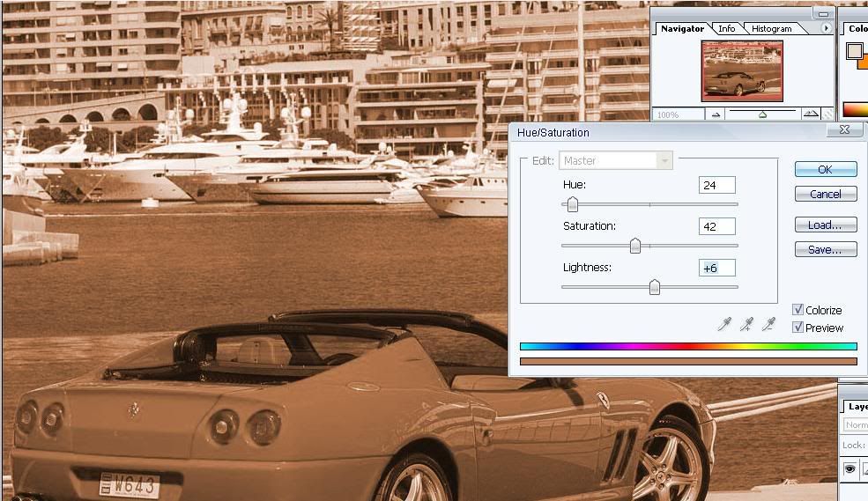Image resolution: width=868 pixels, height=501 pixels.
Task: Close the Hue/Saturation dialog
Action: pyautogui.click(x=844, y=129)
